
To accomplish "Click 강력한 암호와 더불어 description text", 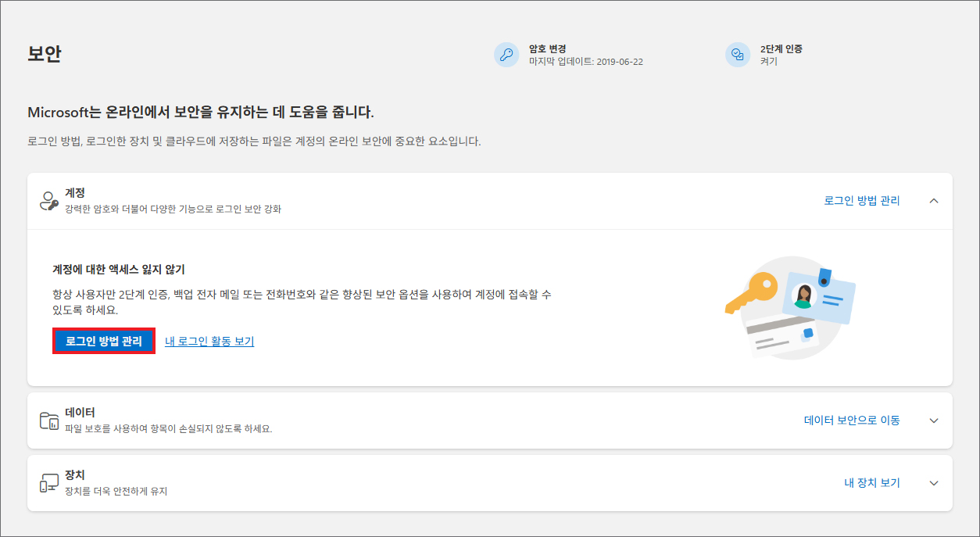I will tap(173, 209).
